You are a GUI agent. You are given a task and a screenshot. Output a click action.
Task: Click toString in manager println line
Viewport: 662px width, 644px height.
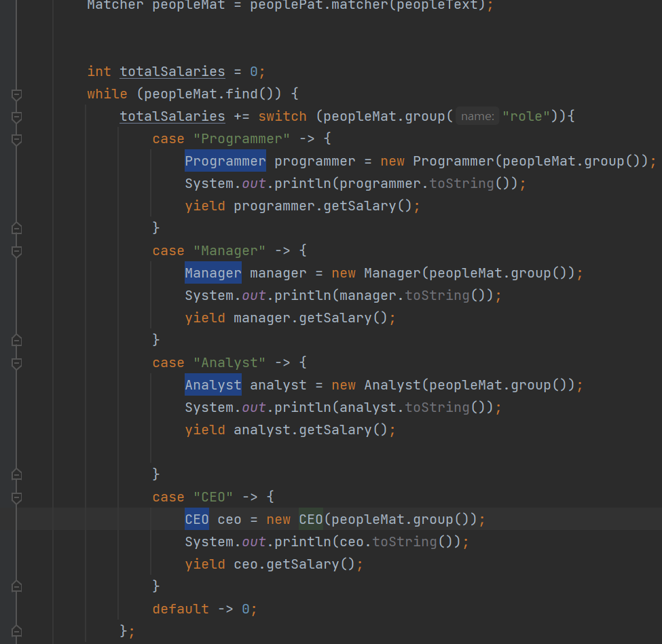tap(437, 295)
